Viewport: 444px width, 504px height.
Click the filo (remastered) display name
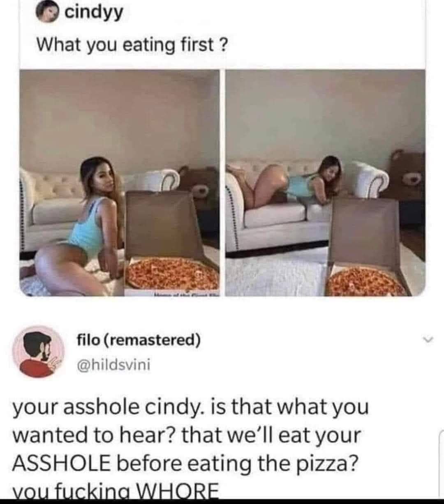[x=139, y=340]
